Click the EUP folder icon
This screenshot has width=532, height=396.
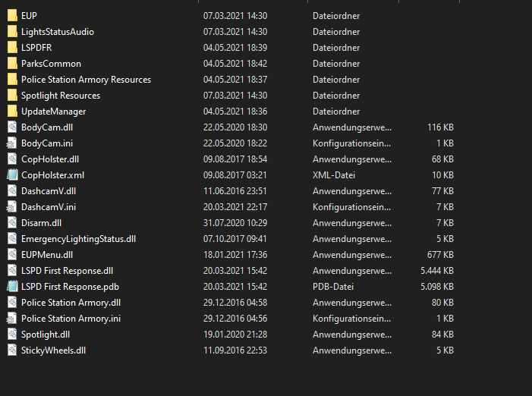coord(11,16)
